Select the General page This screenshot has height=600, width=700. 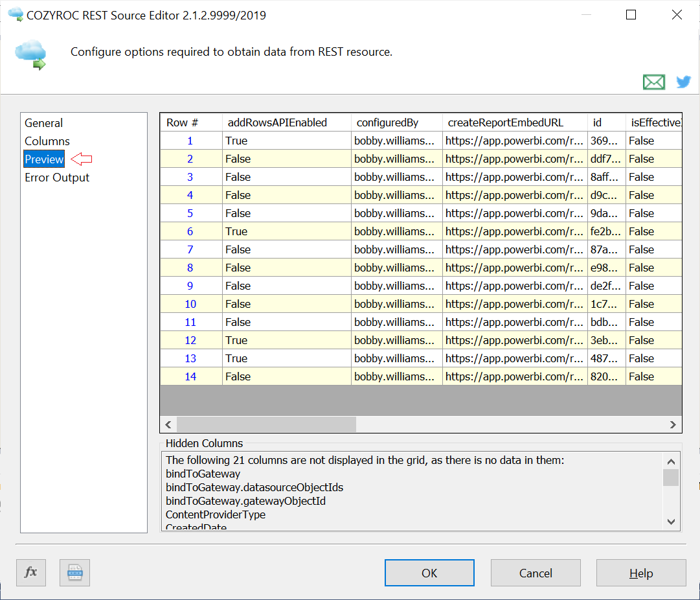43,123
